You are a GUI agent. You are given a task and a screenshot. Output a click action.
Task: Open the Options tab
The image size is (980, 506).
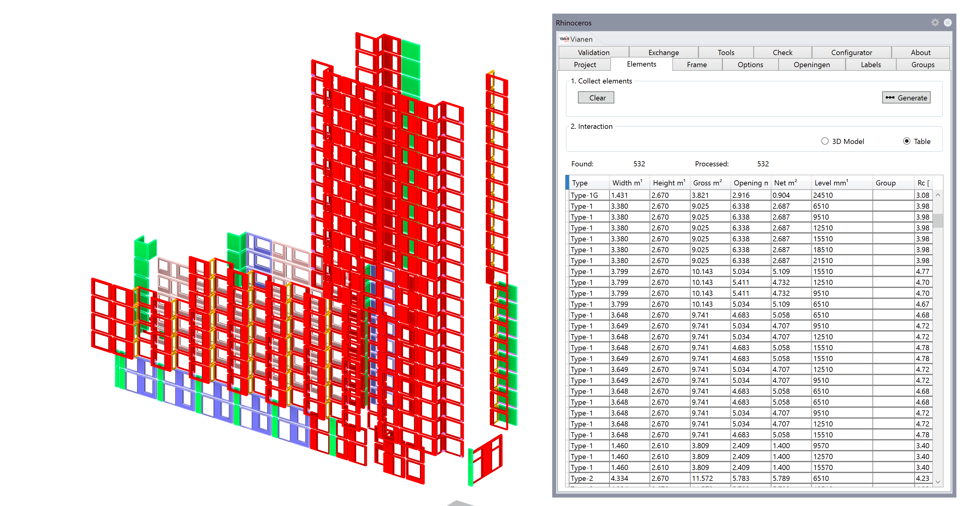pyautogui.click(x=750, y=65)
